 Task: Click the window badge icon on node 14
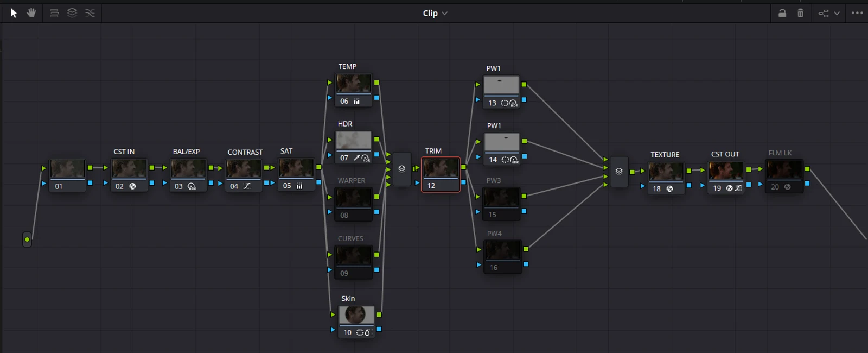point(505,160)
